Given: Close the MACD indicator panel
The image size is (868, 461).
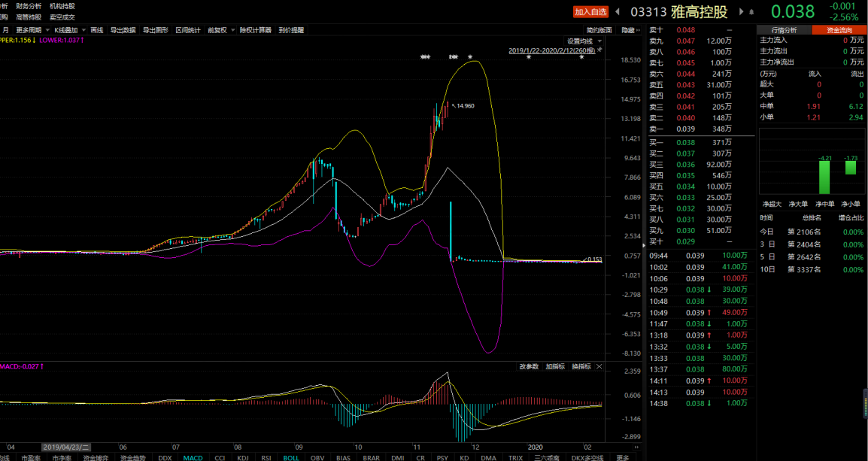Looking at the screenshot, I should (x=599, y=366).
